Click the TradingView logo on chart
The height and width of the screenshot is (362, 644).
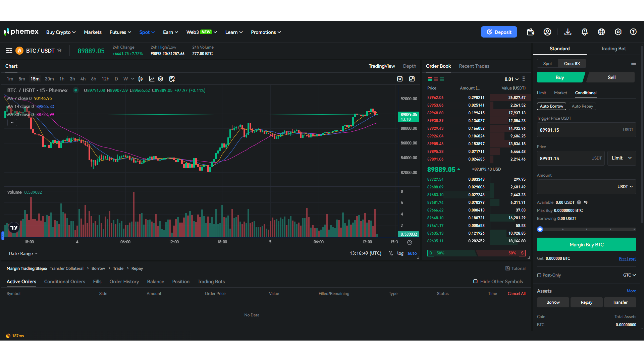click(x=14, y=228)
